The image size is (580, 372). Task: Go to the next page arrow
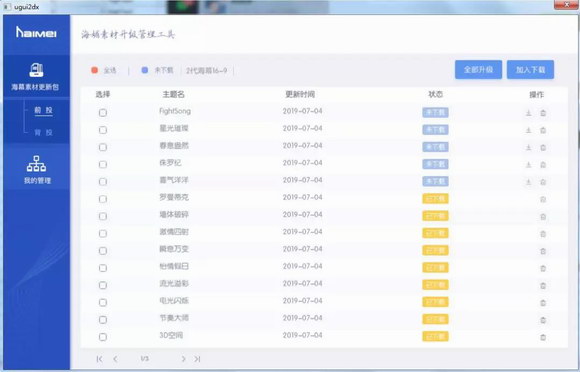coord(183,359)
